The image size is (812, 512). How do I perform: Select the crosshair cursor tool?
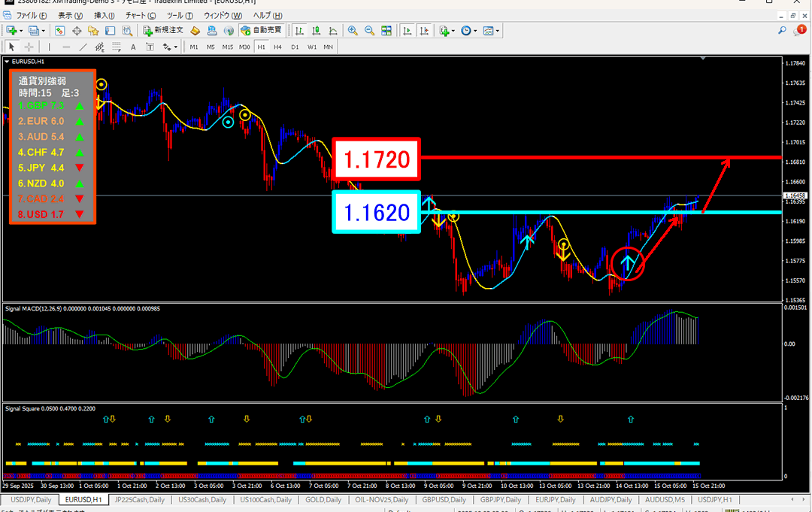pyautogui.click(x=29, y=47)
